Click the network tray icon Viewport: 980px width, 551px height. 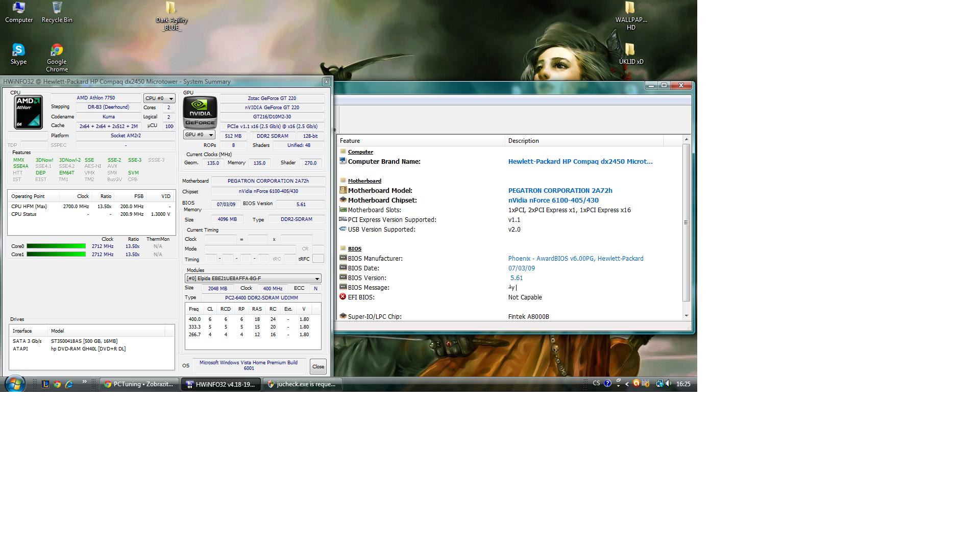[659, 384]
